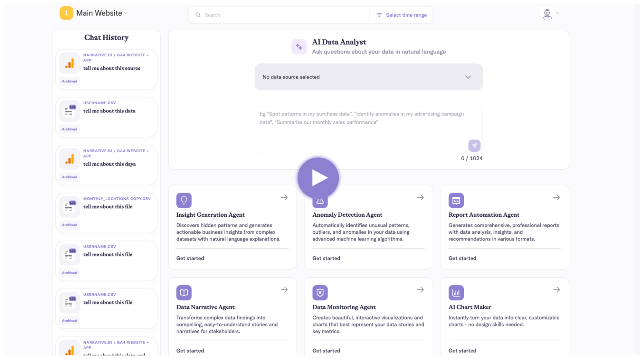Click the user avatar profile icon
The width and height of the screenshot is (644, 359).
(547, 14)
